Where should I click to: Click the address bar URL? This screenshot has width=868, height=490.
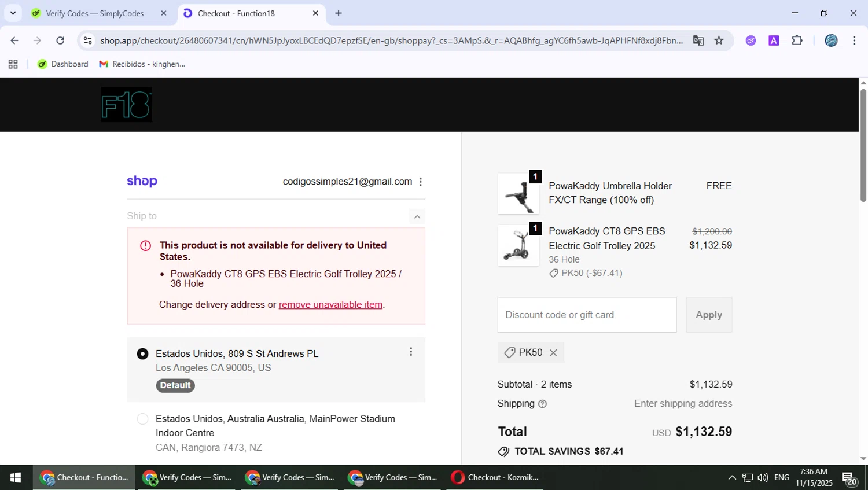coord(391,40)
